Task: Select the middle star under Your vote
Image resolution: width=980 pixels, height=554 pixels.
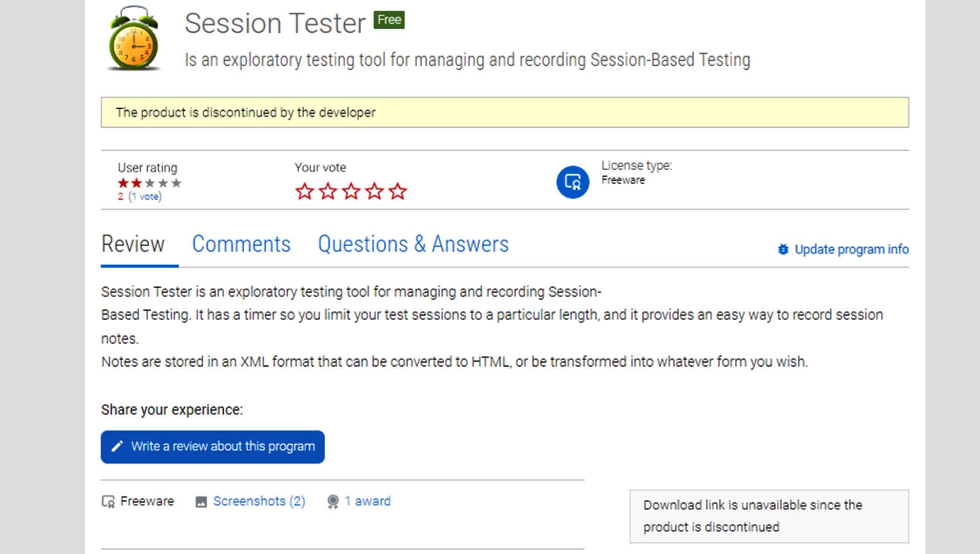Action: [351, 191]
